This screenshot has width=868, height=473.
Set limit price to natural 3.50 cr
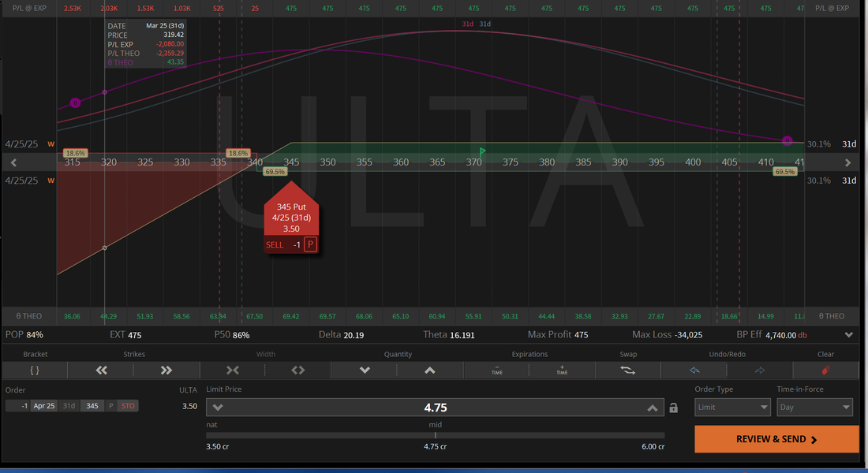218,446
